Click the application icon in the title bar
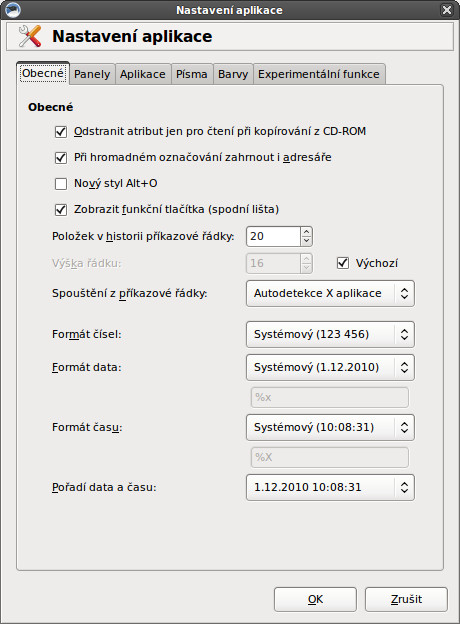This screenshot has height=624, width=460. point(12,10)
